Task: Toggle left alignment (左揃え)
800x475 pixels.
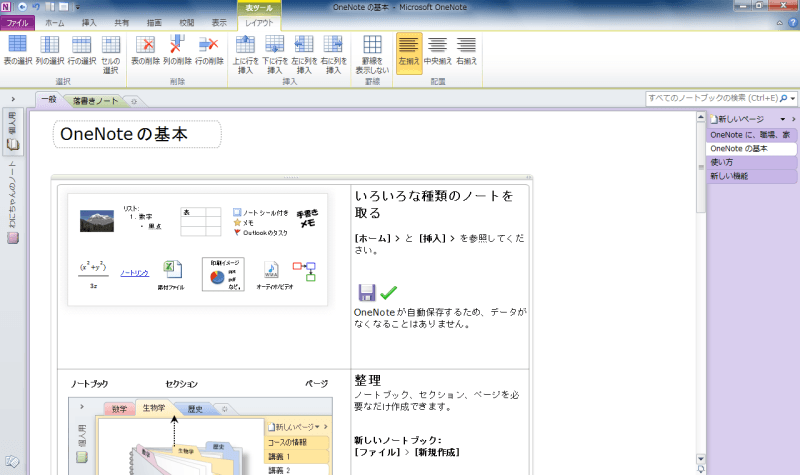Action: [x=409, y=53]
